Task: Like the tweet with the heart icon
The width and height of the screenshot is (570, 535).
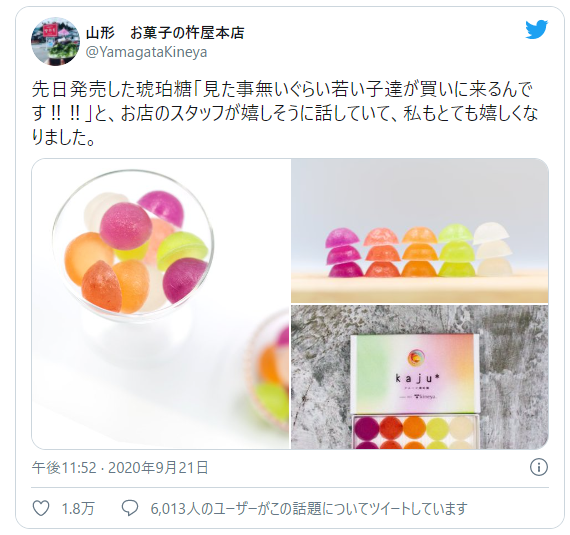Action: point(41,508)
